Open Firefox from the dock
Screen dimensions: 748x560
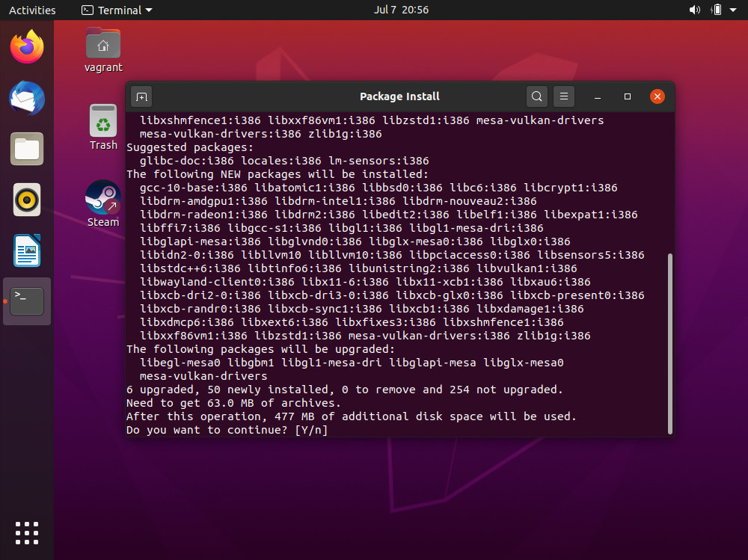point(27,47)
